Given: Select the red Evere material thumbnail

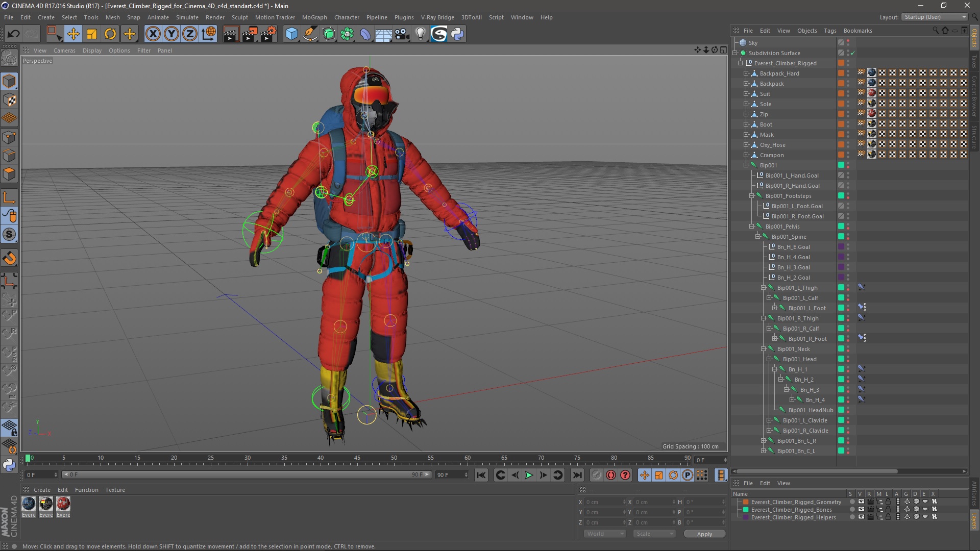Looking at the screenshot, I should click(x=63, y=504).
